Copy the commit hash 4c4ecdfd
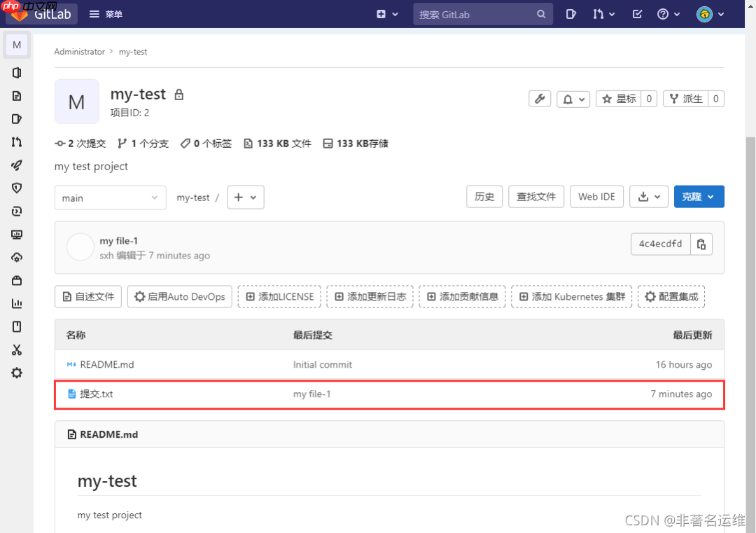The height and width of the screenshot is (533, 756). coord(701,244)
